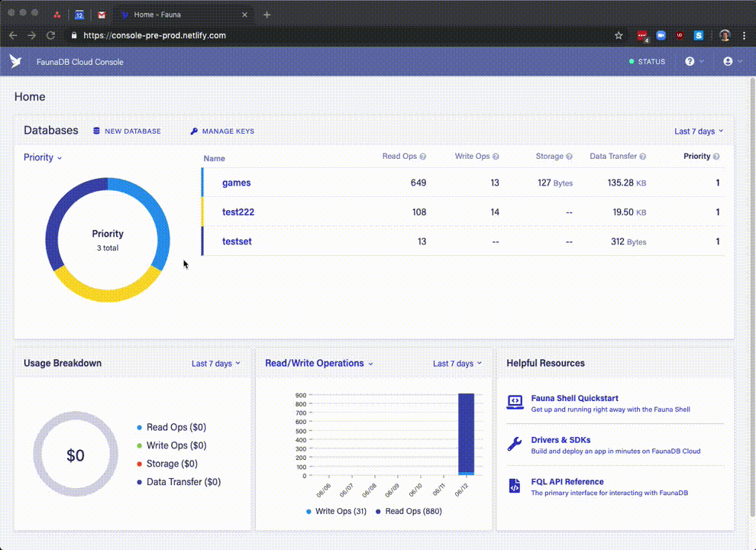Click the red extension icon with badge

pyautogui.click(x=642, y=36)
